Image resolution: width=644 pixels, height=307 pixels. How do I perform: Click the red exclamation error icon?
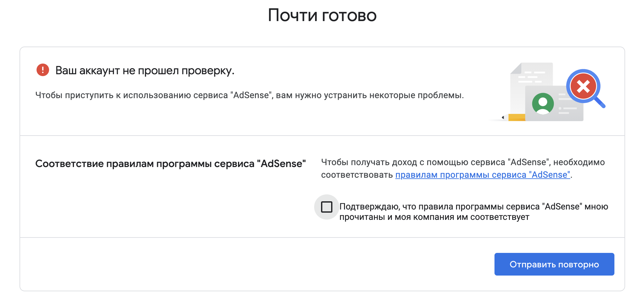43,70
